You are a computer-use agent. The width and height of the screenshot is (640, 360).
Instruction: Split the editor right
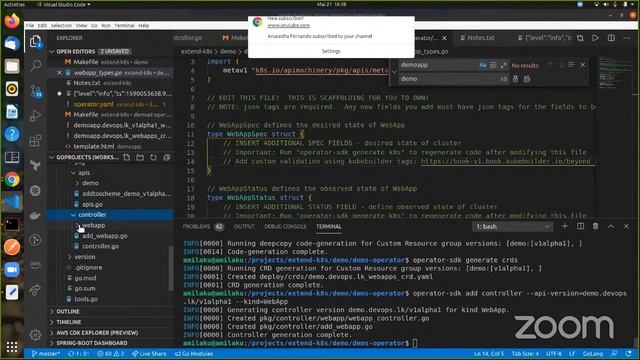coord(611,38)
